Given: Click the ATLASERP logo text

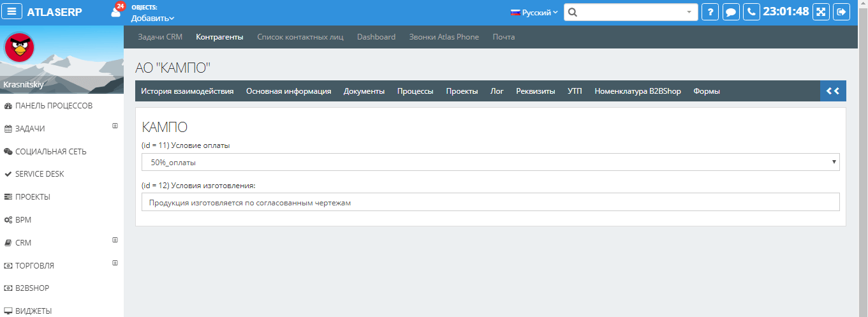Looking at the screenshot, I should [54, 12].
